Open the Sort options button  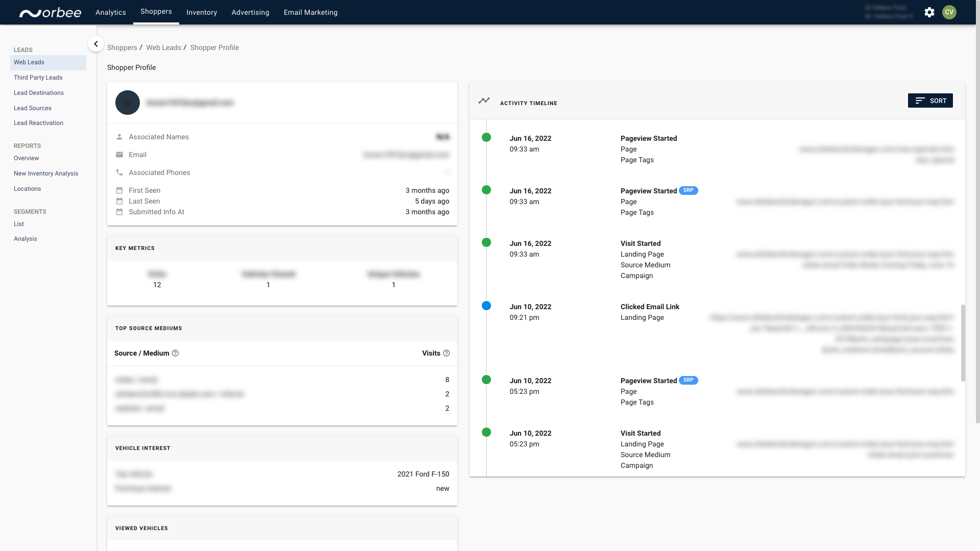click(x=930, y=101)
